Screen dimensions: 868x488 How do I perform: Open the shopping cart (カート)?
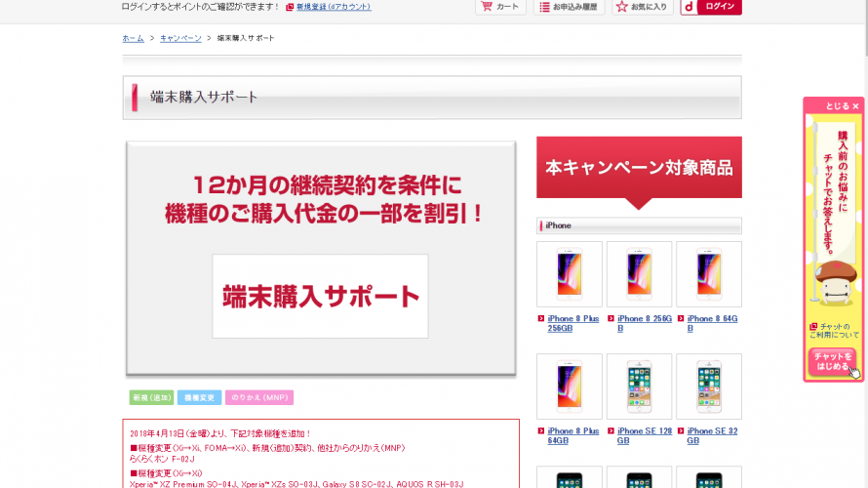click(500, 7)
